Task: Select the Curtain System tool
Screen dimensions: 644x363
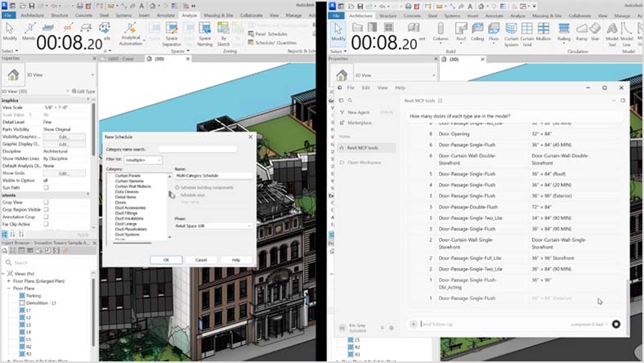Action: pos(512,34)
